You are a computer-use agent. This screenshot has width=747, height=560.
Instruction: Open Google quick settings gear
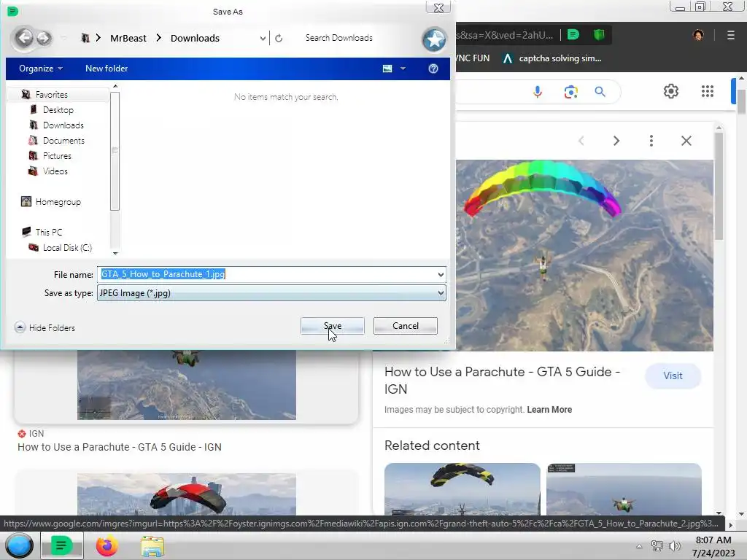click(x=671, y=91)
